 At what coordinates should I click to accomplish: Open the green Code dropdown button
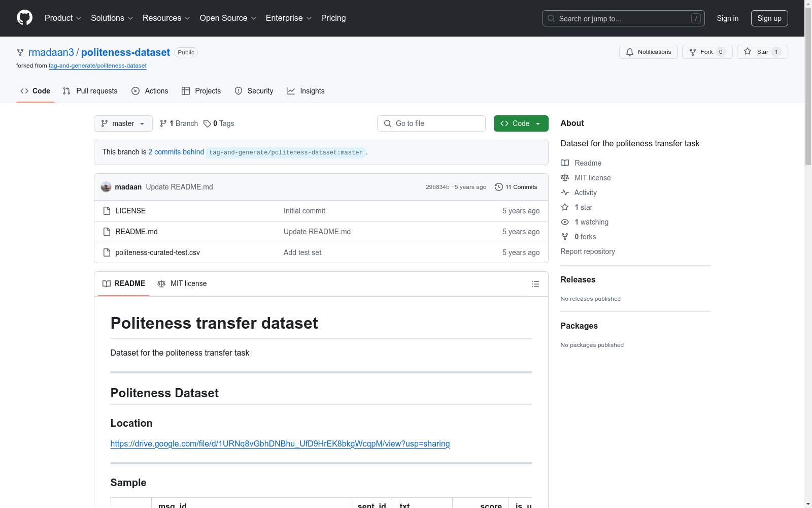(x=521, y=123)
